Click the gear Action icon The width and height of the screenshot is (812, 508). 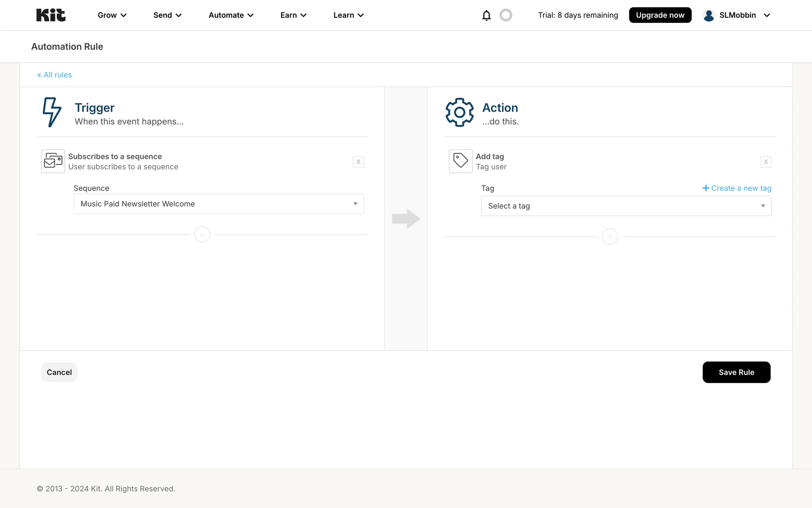pos(459,112)
